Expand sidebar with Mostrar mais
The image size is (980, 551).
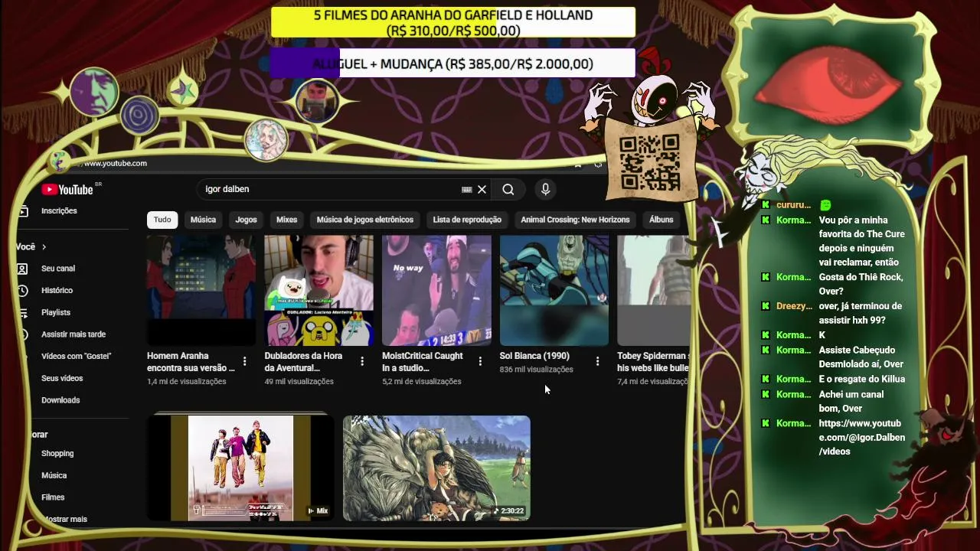click(x=66, y=519)
